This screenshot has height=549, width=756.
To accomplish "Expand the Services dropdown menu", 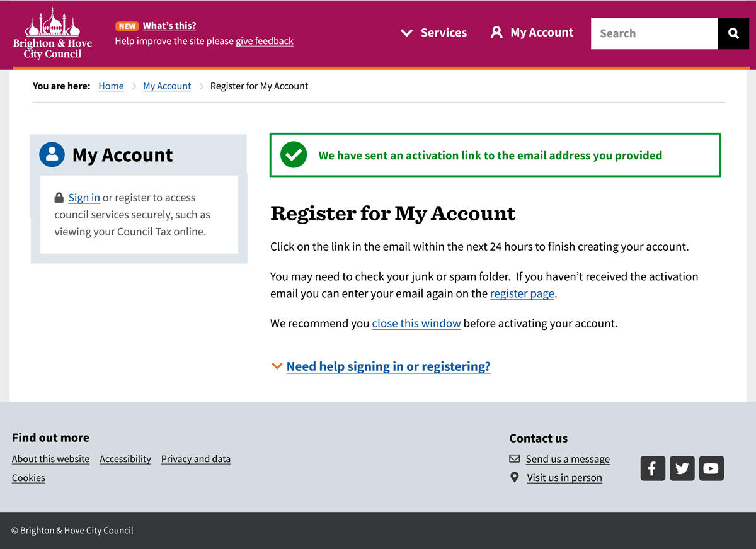I will (434, 33).
